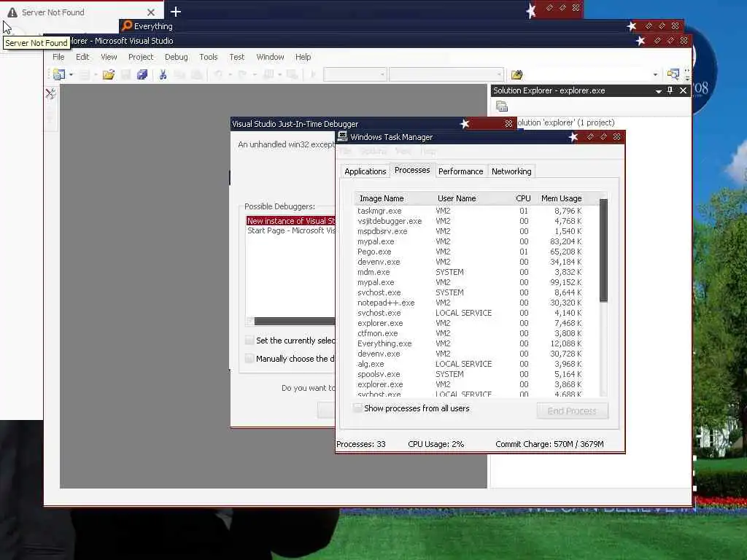This screenshot has height=560, width=747.
Task: Open the second wider platform combo box
Action: tap(446, 74)
